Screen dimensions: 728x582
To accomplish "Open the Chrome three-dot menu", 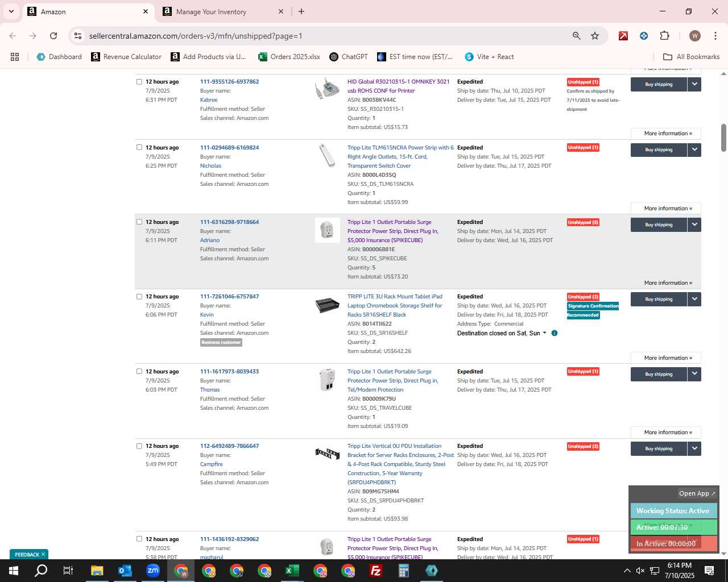I will (715, 36).
